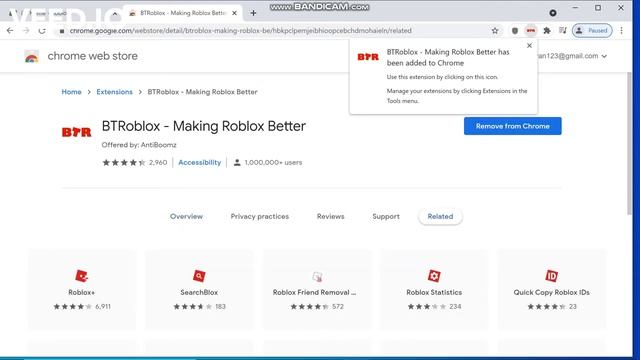640x360 pixels.
Task: Click the chrome update indicator icon
Action: pyautogui.click(x=553, y=13)
